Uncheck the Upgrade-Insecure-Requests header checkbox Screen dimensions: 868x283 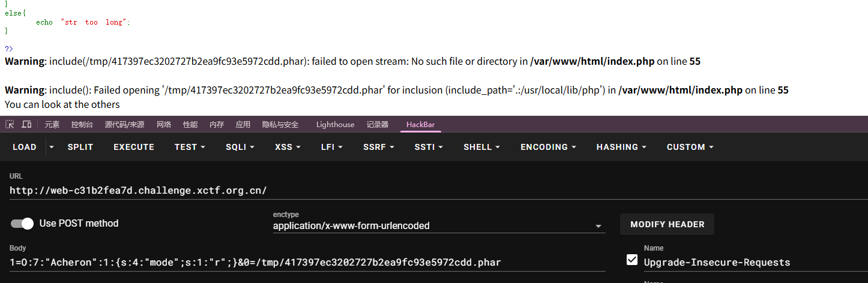click(x=631, y=260)
